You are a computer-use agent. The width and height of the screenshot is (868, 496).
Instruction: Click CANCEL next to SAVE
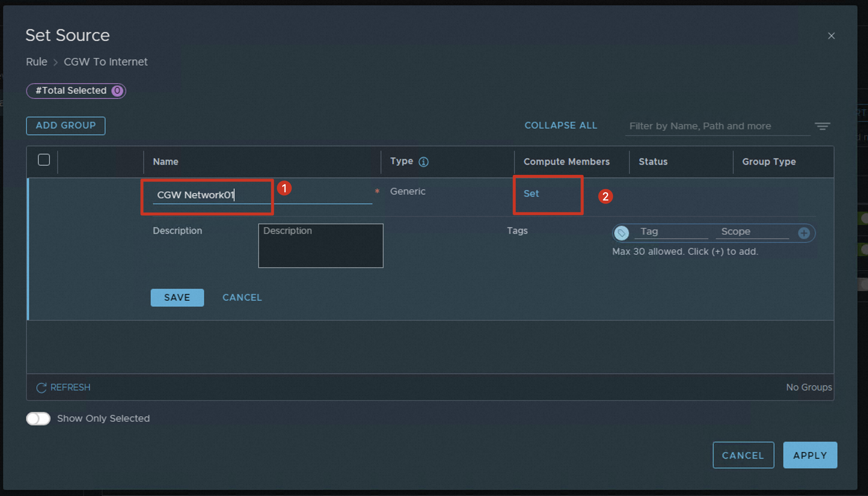point(242,297)
